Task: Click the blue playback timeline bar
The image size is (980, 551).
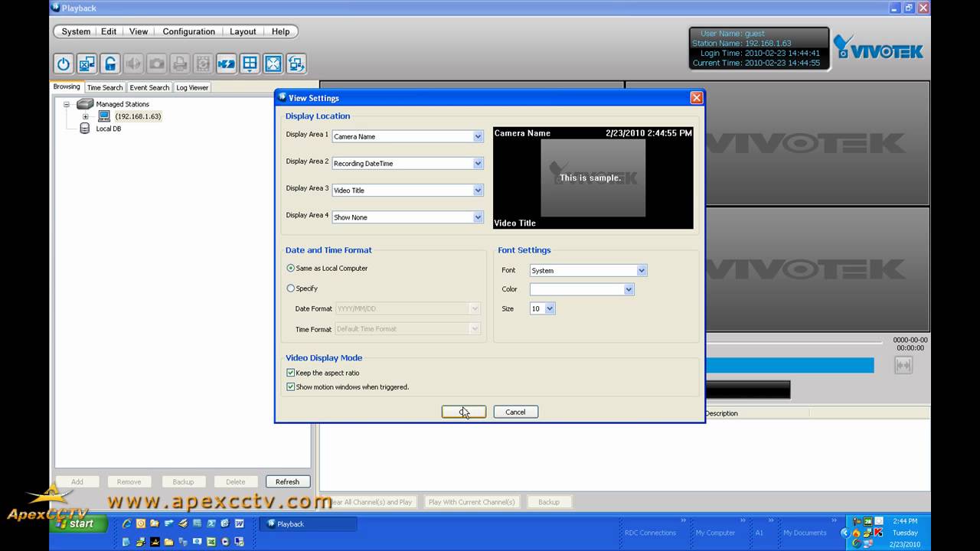Action: [x=789, y=365]
